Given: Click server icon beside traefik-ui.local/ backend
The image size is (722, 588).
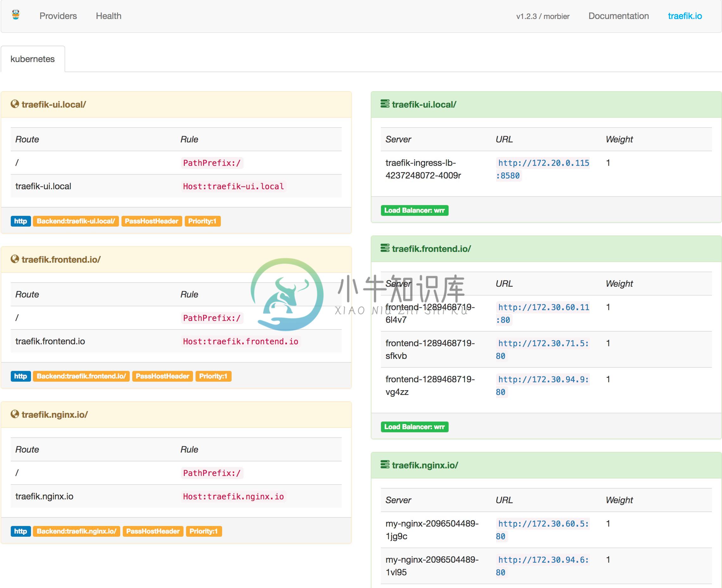Looking at the screenshot, I should point(385,104).
